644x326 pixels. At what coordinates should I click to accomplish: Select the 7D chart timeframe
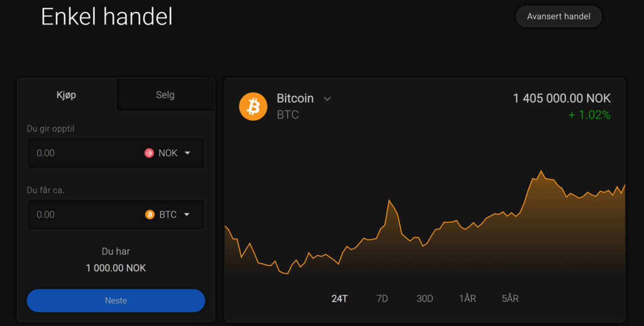coord(382,298)
